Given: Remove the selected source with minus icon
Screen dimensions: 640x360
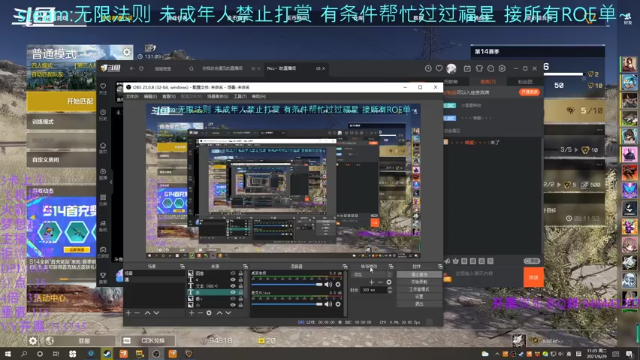Looking at the screenshot, I should (x=200, y=313).
